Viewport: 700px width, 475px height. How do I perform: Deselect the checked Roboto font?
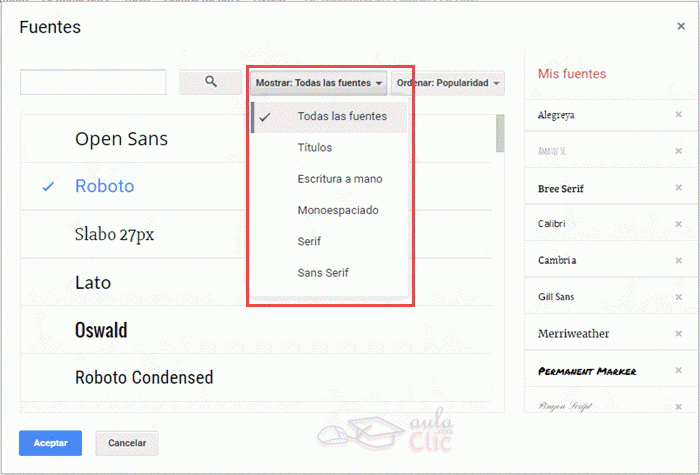pos(104,186)
